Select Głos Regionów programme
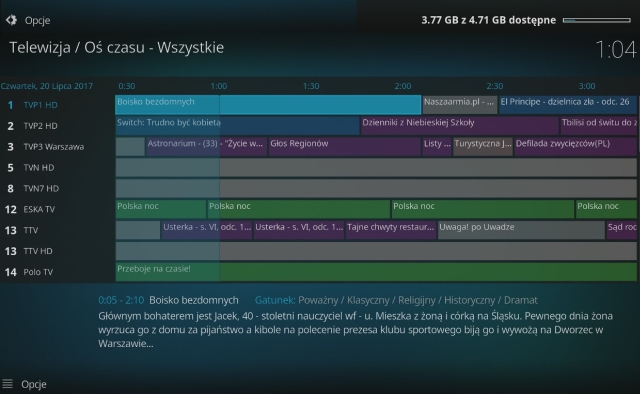640x394 pixels. pos(344,147)
